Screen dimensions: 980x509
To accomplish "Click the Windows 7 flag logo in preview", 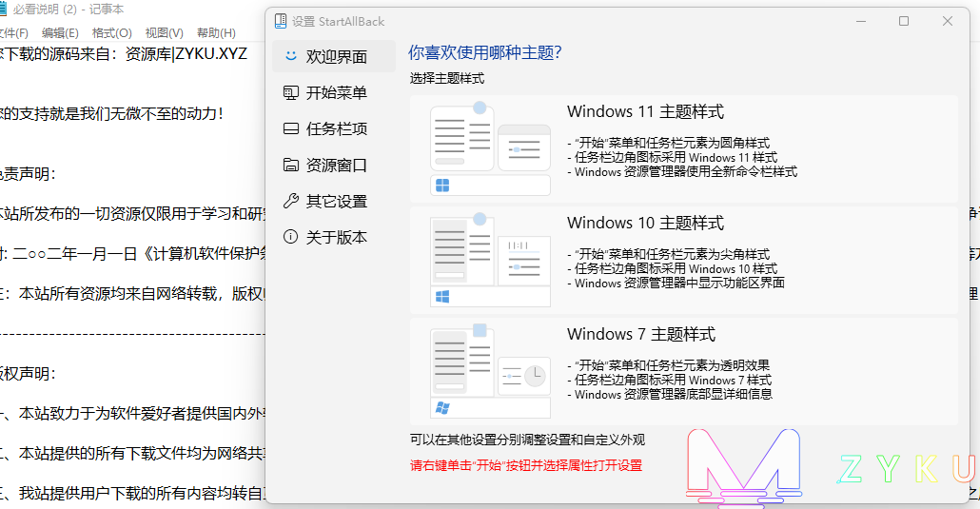I will click(442, 408).
